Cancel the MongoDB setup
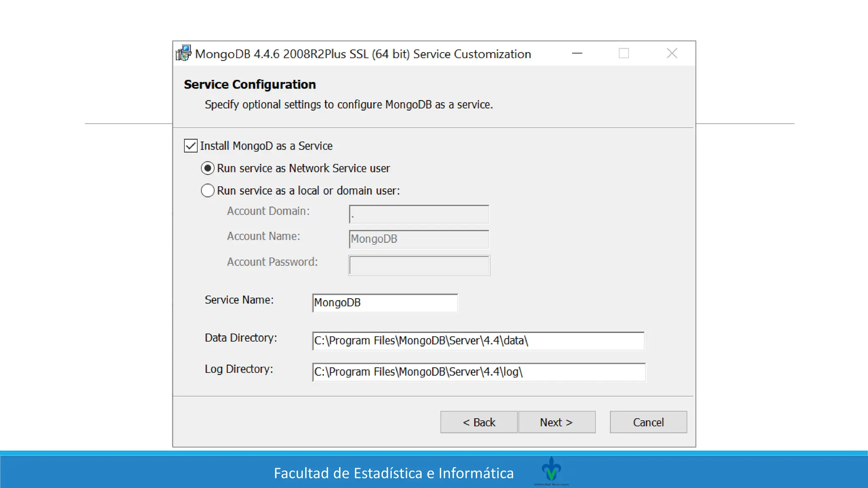Image resolution: width=868 pixels, height=488 pixels. [648, 422]
